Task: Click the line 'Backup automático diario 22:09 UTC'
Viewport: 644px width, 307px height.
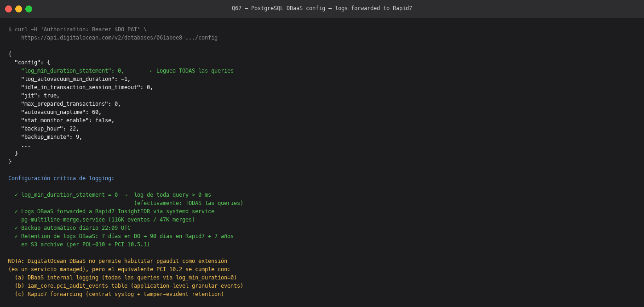Action: point(73,228)
